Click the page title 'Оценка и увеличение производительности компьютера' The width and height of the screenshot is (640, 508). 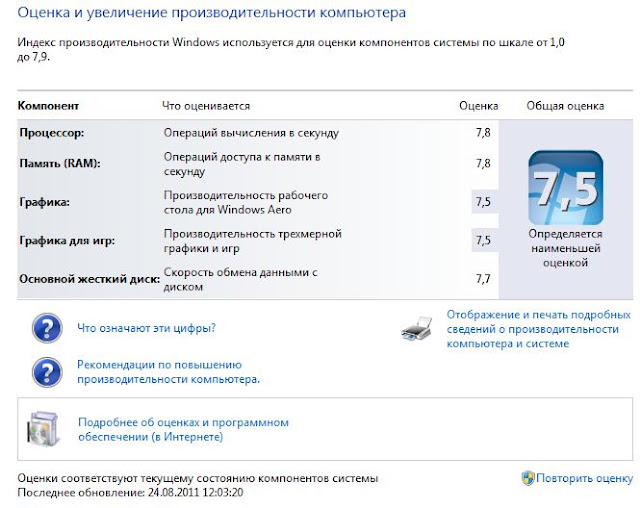click(211, 13)
